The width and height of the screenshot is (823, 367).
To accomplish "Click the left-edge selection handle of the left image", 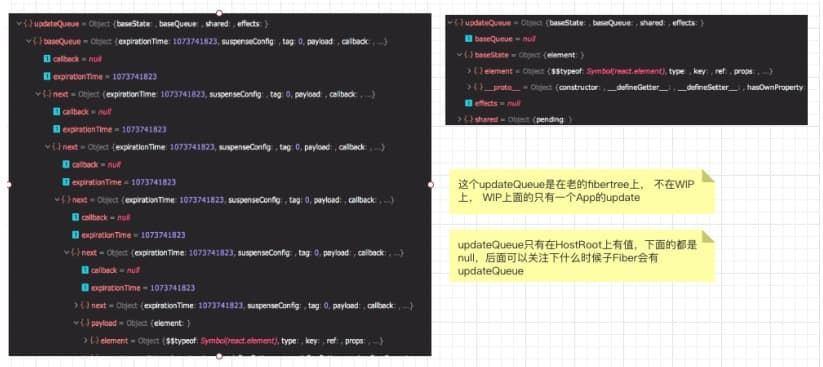I will tap(9, 184).
